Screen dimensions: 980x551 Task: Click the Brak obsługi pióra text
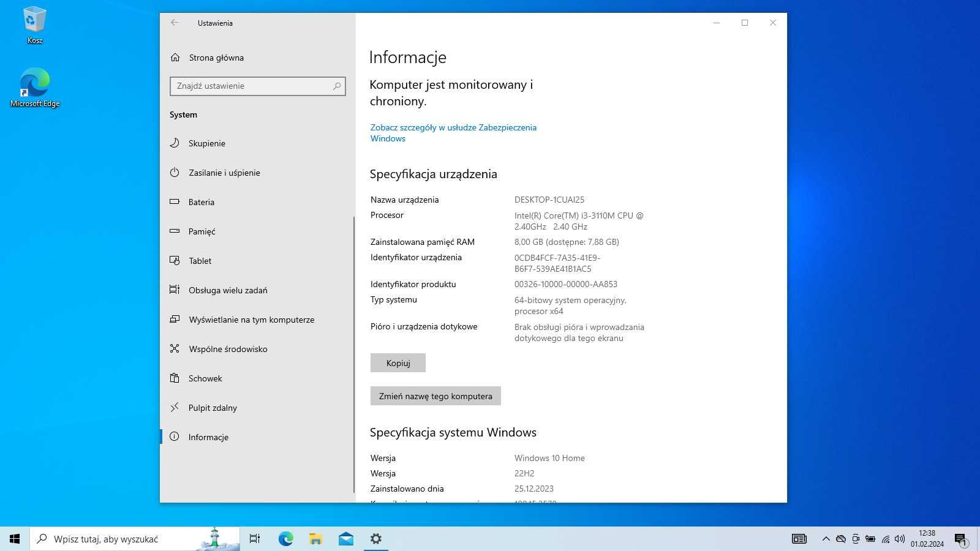pyautogui.click(x=579, y=332)
